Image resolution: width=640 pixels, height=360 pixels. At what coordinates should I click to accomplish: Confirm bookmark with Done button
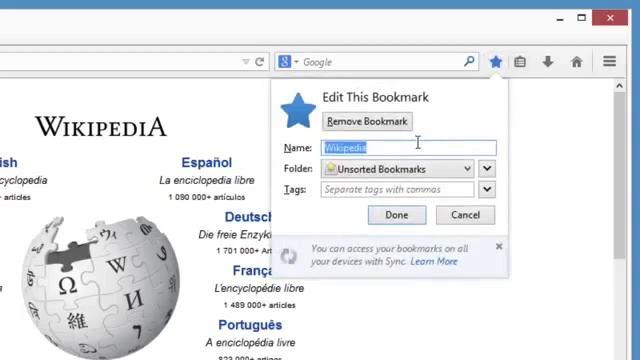pos(397,215)
